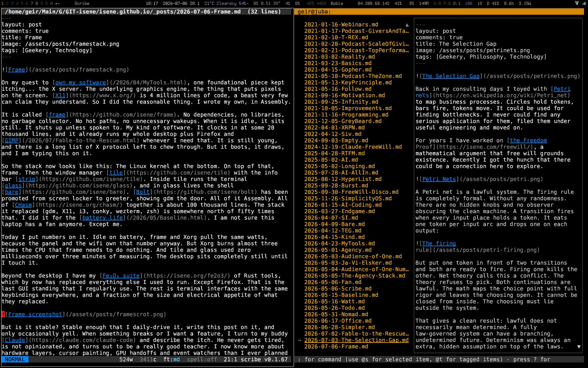
Task: Open the X11 link in editor
Action: [x=60, y=95]
